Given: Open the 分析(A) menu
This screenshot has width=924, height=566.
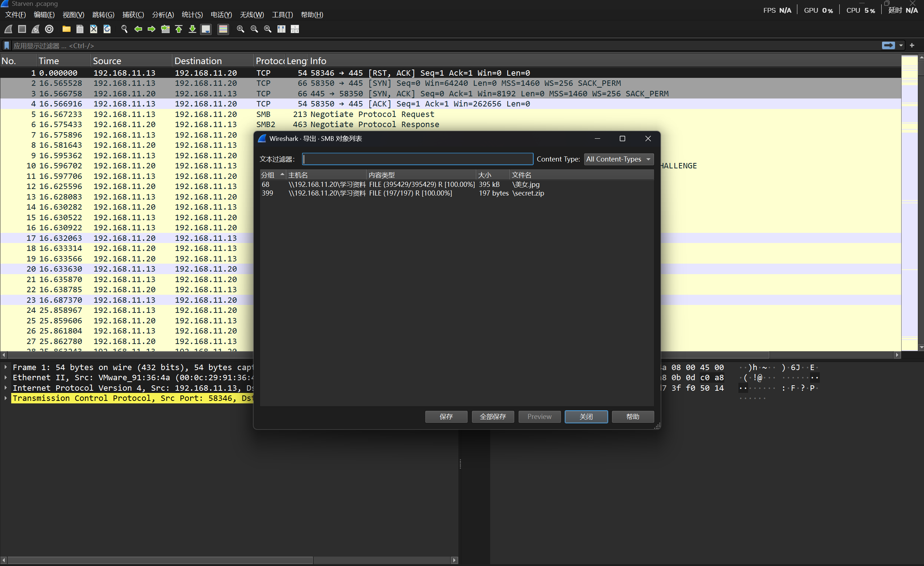Looking at the screenshot, I should pos(163,14).
